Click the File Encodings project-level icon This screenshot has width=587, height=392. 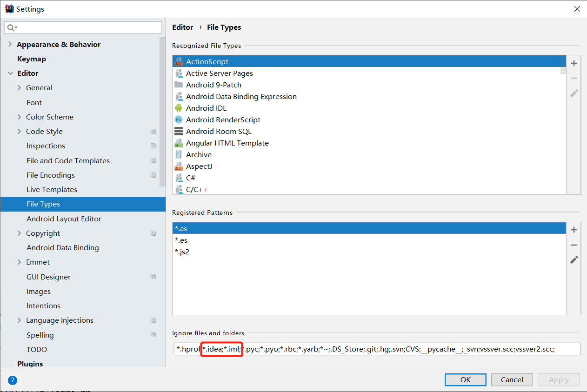153,175
